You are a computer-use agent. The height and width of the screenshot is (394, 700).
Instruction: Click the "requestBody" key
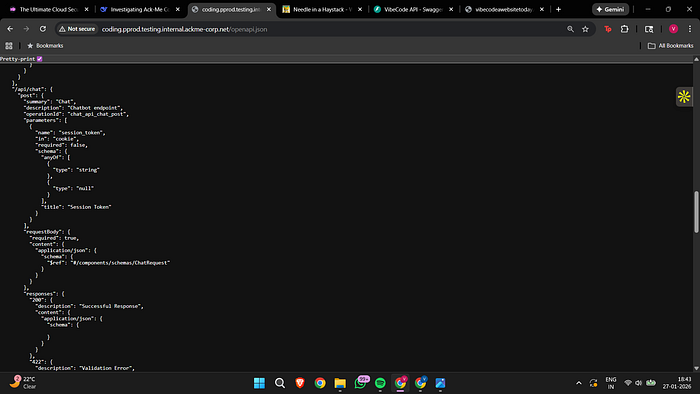(x=42, y=232)
